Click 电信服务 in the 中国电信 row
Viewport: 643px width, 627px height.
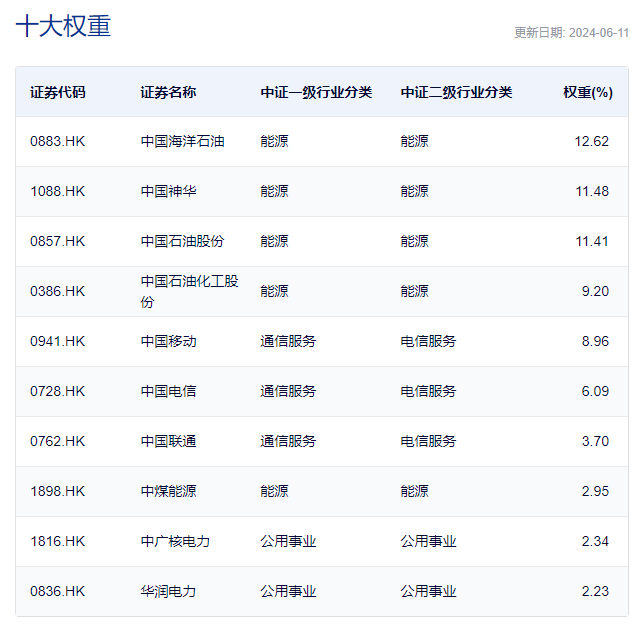[428, 391]
